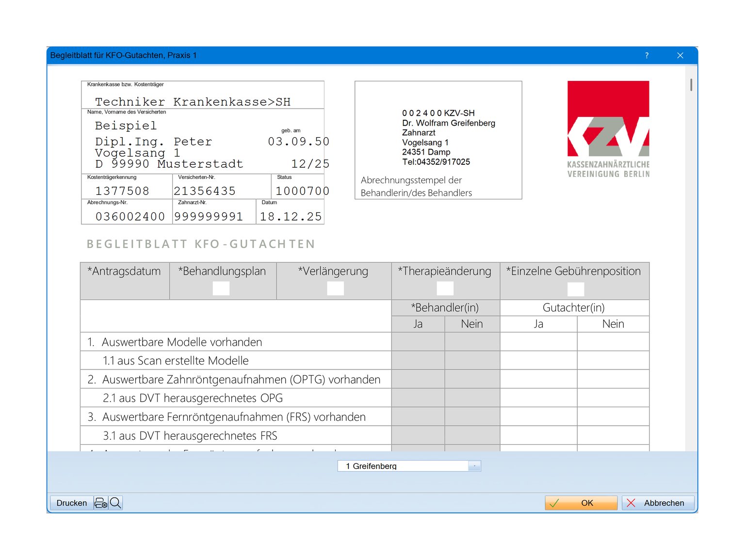
Task: Mark Behandler Nein for DVT herausgerechnetes OPG
Action: pyautogui.click(x=472, y=398)
